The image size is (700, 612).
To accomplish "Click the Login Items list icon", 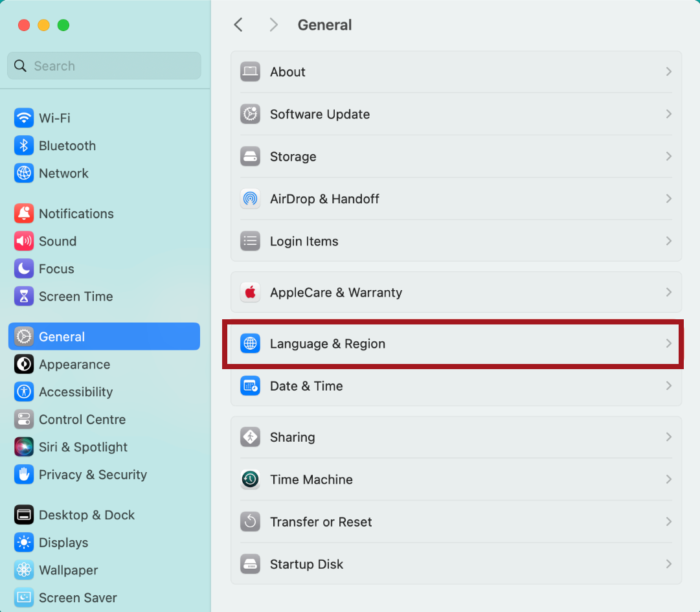I will point(250,241).
